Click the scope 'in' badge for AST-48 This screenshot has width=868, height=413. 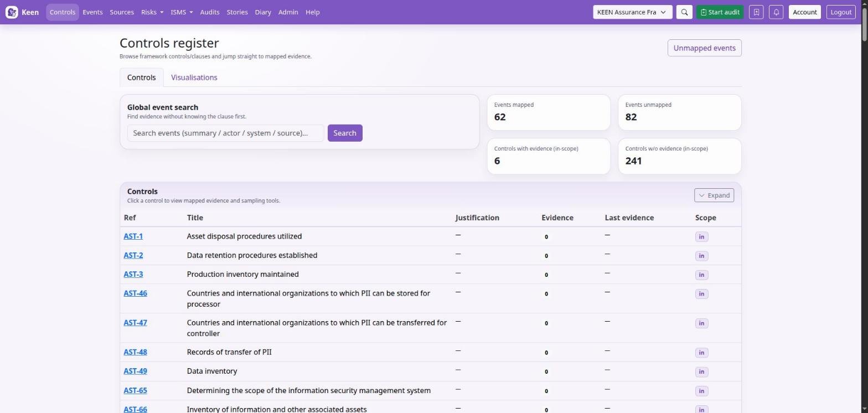(701, 353)
